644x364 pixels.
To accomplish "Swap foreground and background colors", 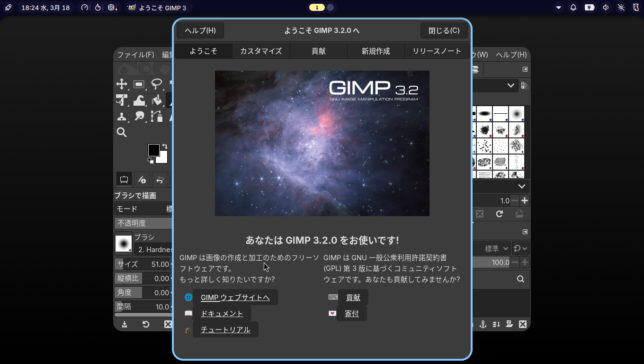I will [164, 146].
